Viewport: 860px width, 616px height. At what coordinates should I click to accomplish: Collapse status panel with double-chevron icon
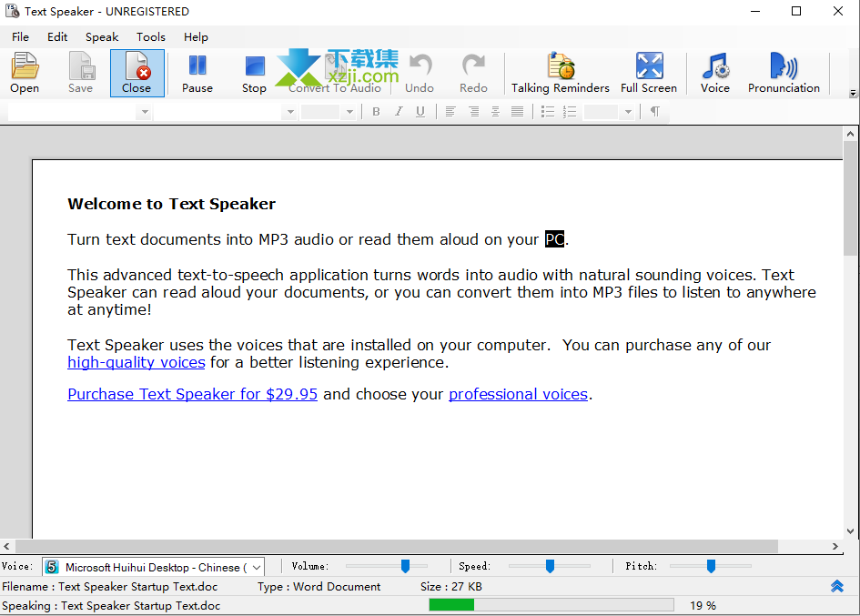[837, 586]
